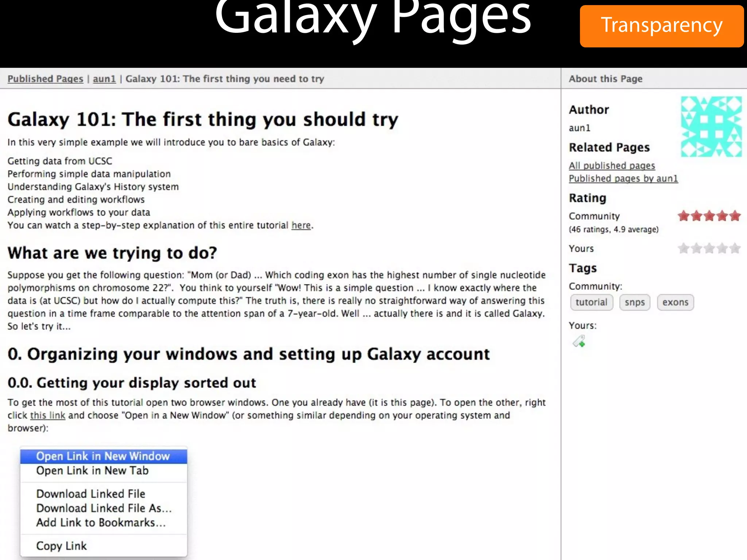747x560 pixels.
Task: Click 'this link' in display instructions
Action: pos(48,415)
